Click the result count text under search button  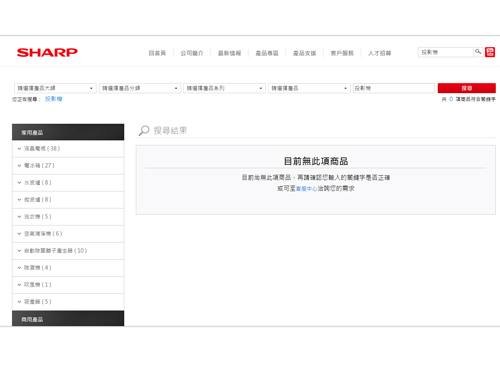469,99
